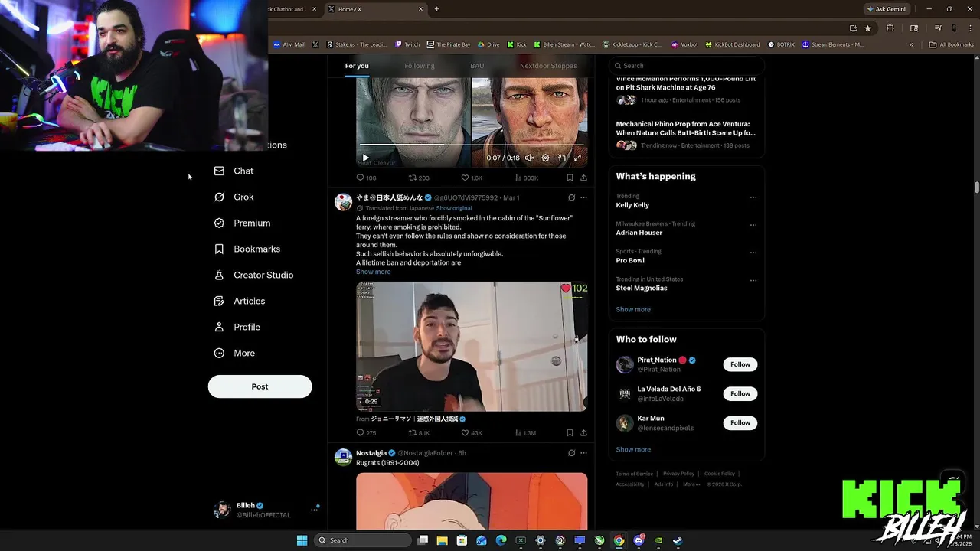980x551 pixels.
Task: Open more options for Pro Bowl trend
Action: (x=753, y=253)
